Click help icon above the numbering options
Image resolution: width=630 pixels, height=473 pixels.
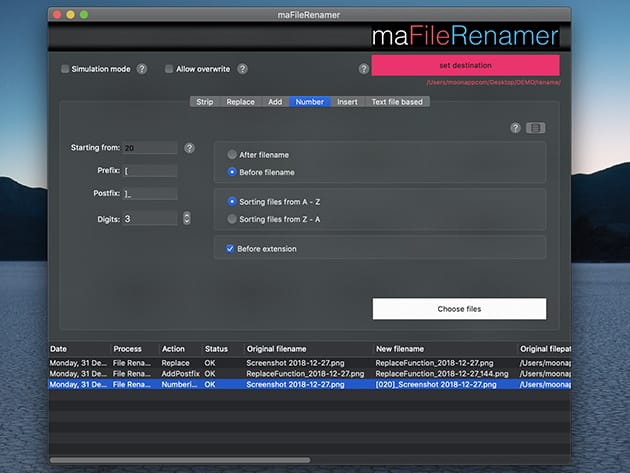pyautogui.click(x=516, y=128)
